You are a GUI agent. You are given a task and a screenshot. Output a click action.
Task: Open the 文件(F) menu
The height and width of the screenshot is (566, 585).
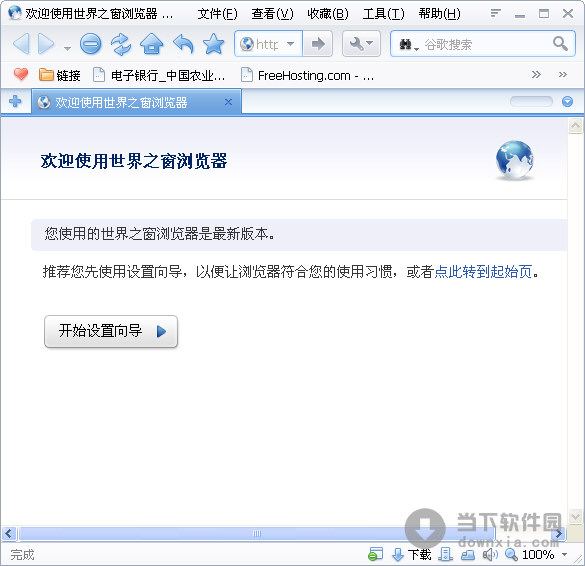tap(218, 14)
